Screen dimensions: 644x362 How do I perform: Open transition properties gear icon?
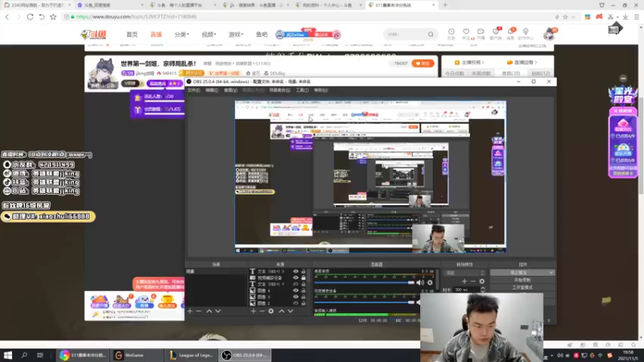coord(481,281)
